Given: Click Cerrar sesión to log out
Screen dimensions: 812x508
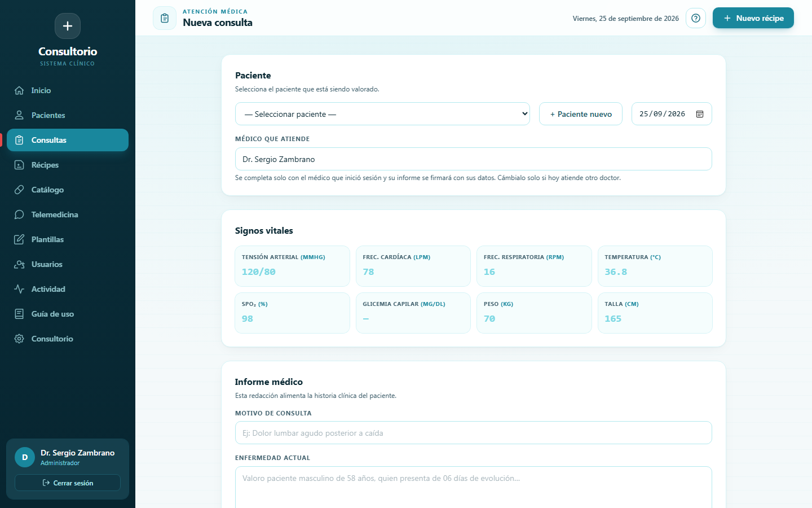Looking at the screenshot, I should point(68,483).
